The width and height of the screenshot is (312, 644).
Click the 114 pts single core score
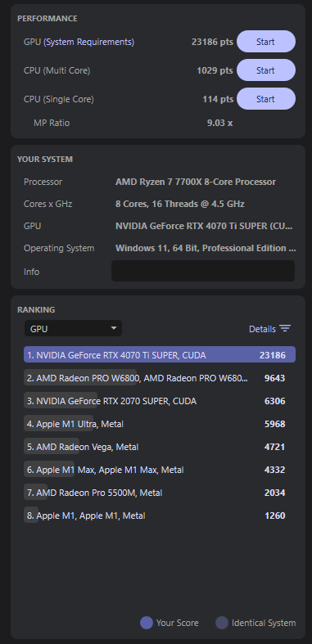218,99
